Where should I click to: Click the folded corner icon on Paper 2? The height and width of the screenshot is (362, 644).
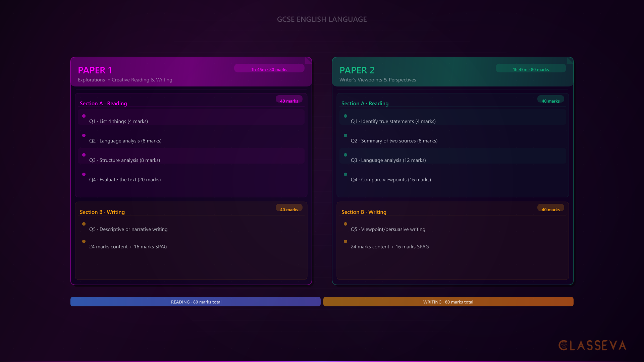click(570, 61)
